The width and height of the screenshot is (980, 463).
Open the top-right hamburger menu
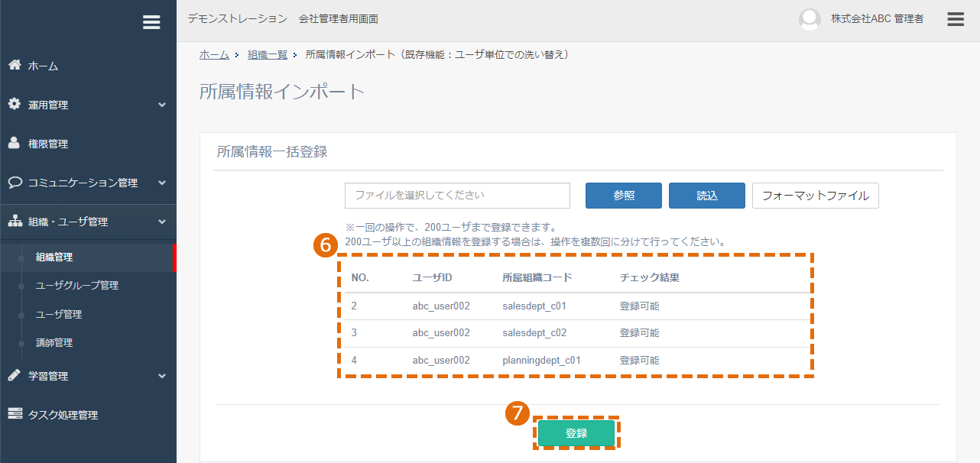pyautogui.click(x=956, y=19)
